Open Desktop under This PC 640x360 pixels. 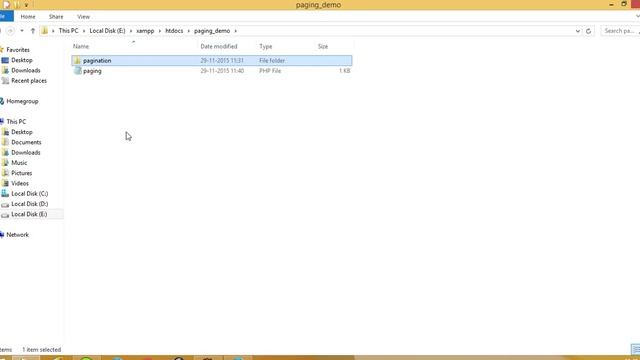pos(22,132)
